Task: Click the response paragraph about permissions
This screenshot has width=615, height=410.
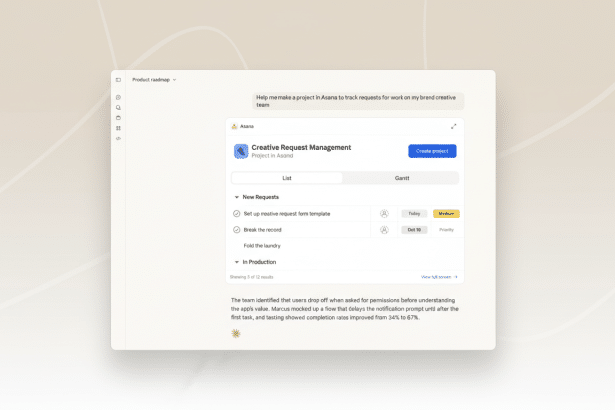Action: point(345,309)
